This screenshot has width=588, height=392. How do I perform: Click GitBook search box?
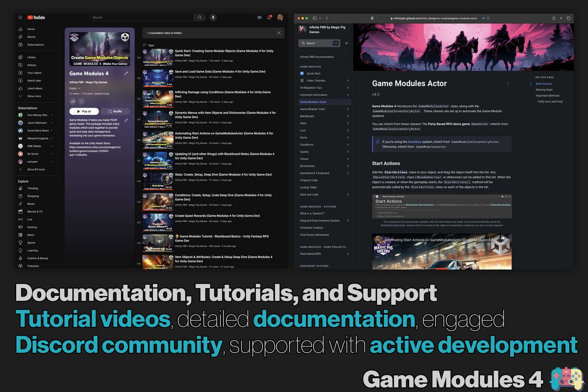pyautogui.click(x=319, y=43)
